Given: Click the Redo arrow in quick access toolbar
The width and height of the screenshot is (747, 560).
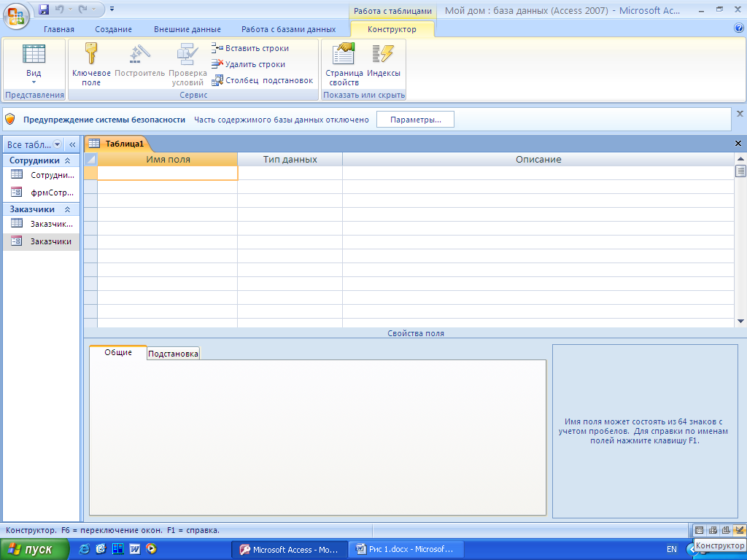Looking at the screenshot, I should [83, 9].
